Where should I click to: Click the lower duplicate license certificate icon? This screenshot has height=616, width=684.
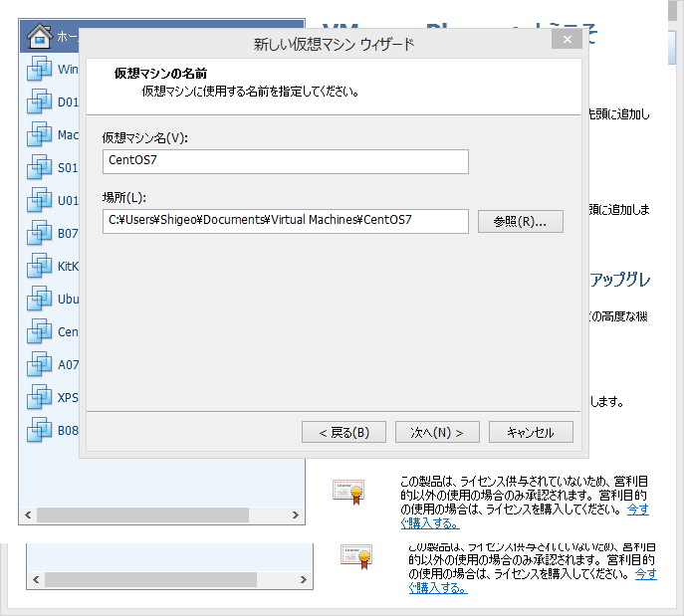(356, 556)
